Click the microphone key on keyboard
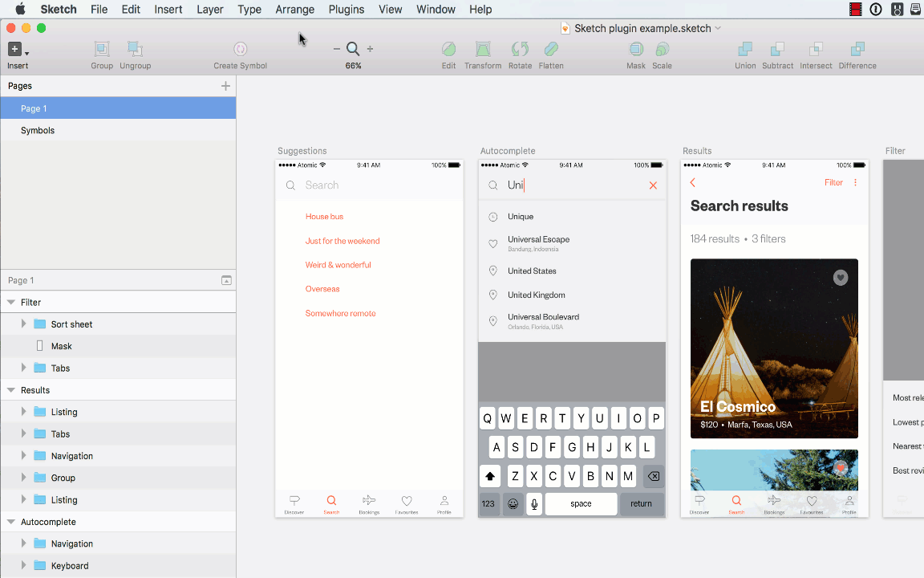This screenshot has height=578, width=924. [534, 503]
